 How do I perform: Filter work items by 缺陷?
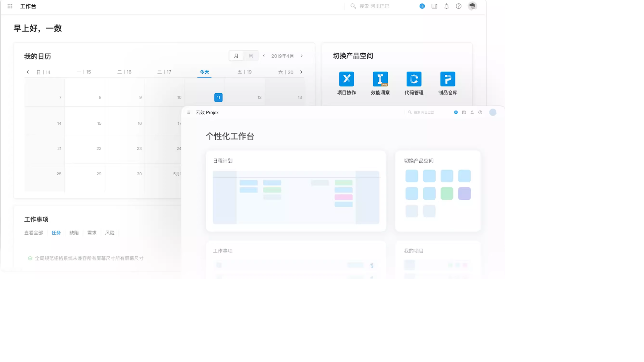click(74, 233)
